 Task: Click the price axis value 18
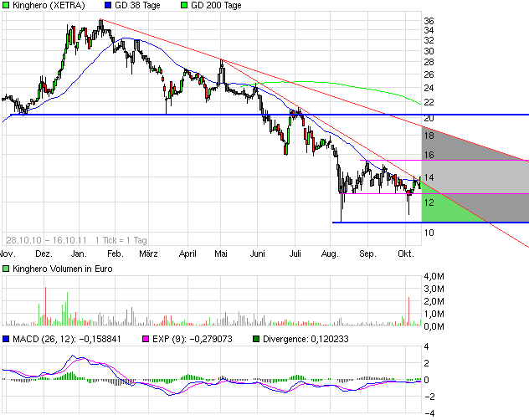pos(429,136)
